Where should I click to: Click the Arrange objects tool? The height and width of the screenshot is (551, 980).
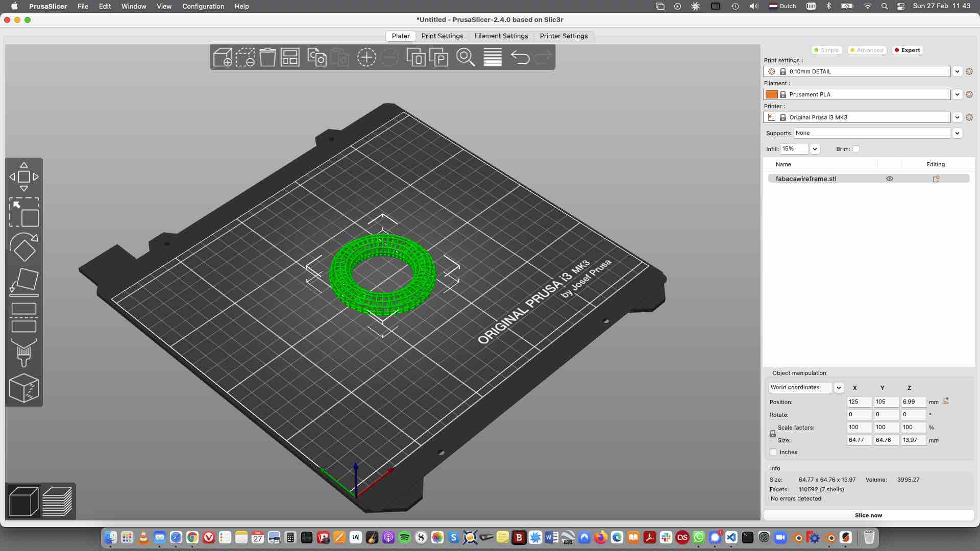(290, 57)
